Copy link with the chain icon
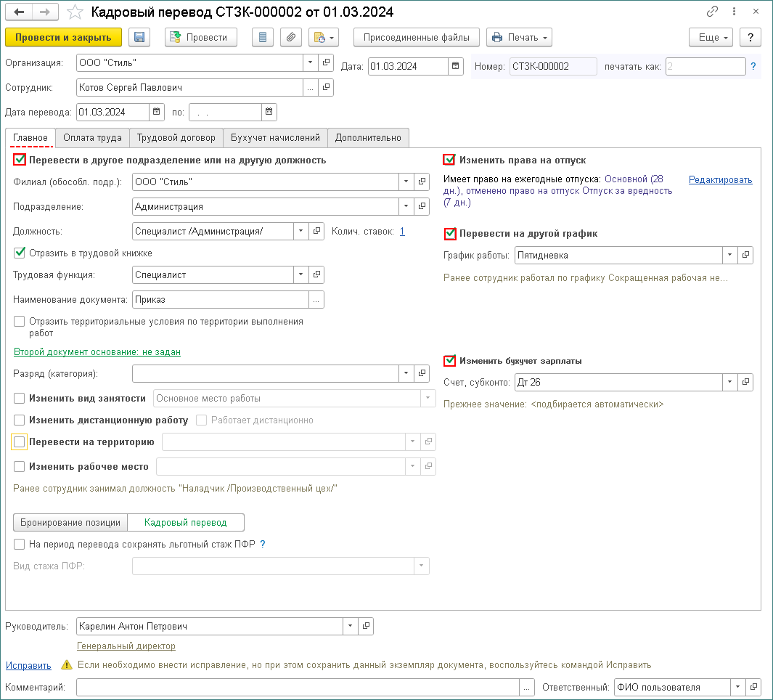Screen dimensions: 773x700 (x=712, y=12)
